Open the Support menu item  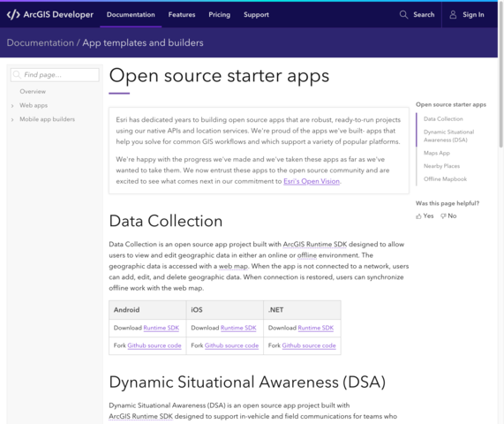pyautogui.click(x=256, y=14)
